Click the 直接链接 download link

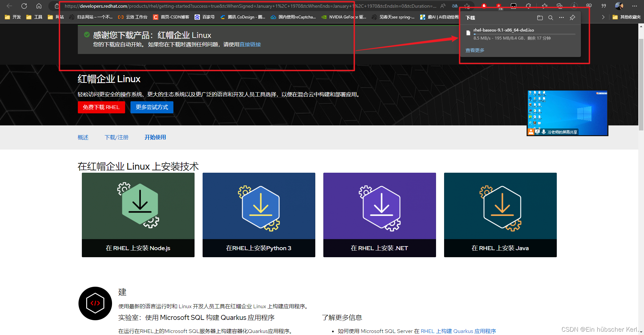(250, 45)
